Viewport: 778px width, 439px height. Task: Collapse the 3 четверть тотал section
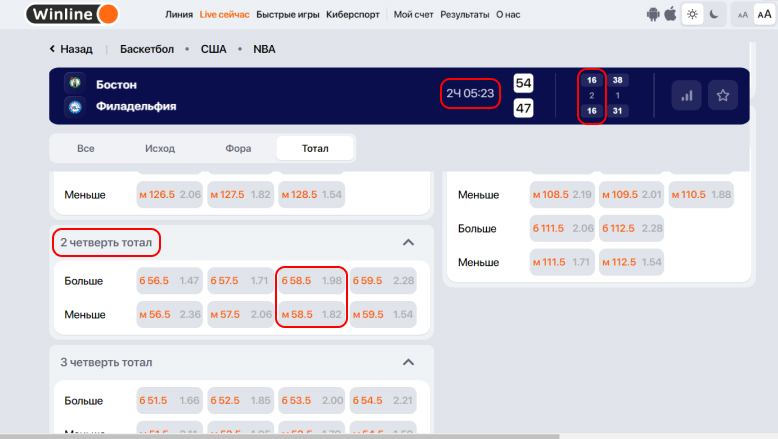pyautogui.click(x=408, y=362)
